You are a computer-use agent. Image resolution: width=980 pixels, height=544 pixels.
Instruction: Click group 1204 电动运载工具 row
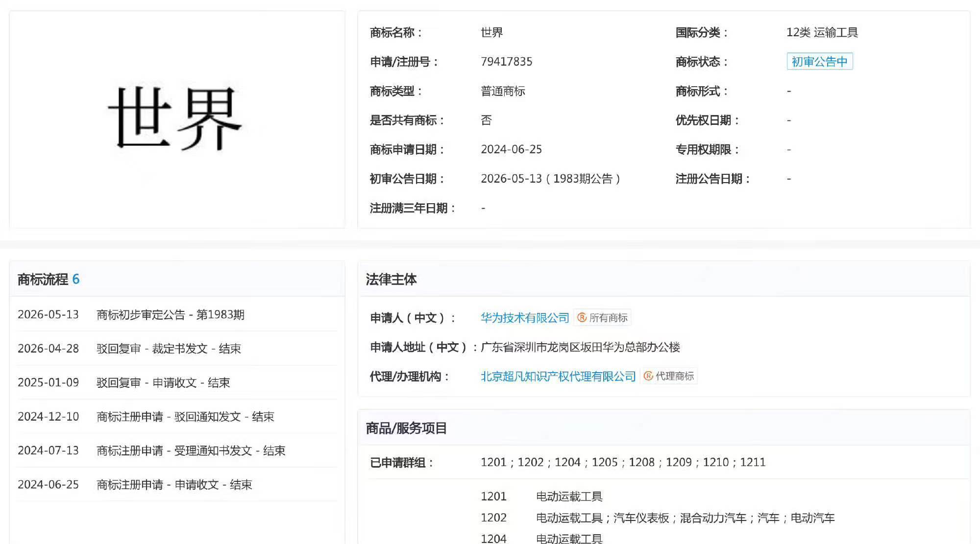click(x=541, y=539)
